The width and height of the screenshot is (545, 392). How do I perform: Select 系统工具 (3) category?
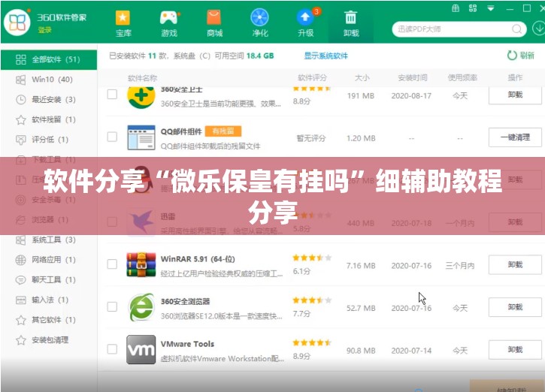[x=49, y=240]
